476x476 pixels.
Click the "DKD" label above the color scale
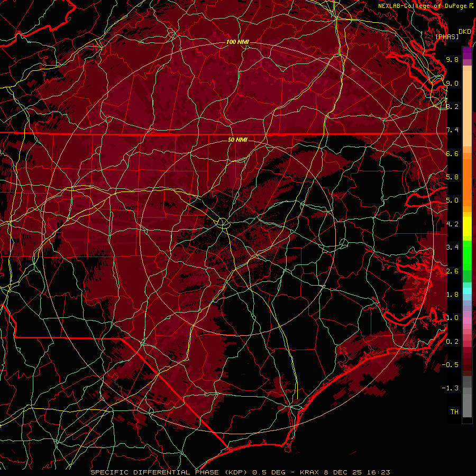point(464,31)
